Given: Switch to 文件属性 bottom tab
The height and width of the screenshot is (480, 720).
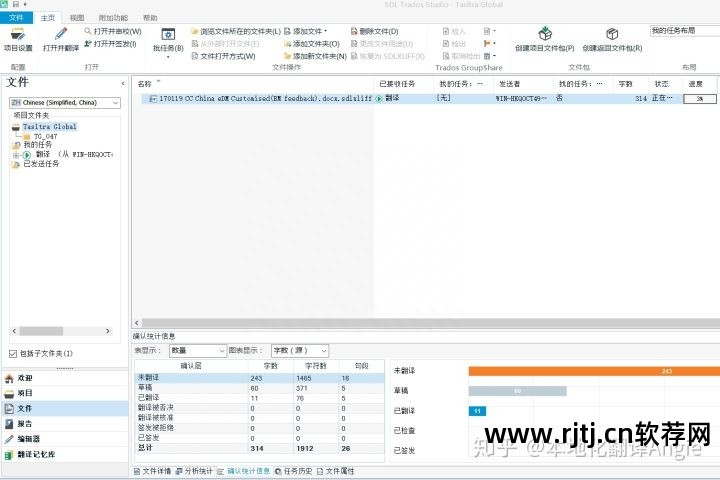Looking at the screenshot, I should [335, 471].
